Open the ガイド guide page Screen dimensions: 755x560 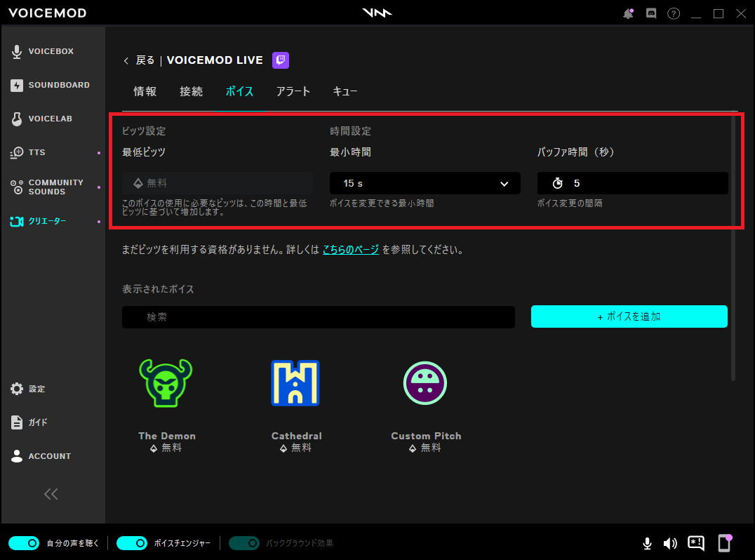tap(29, 422)
